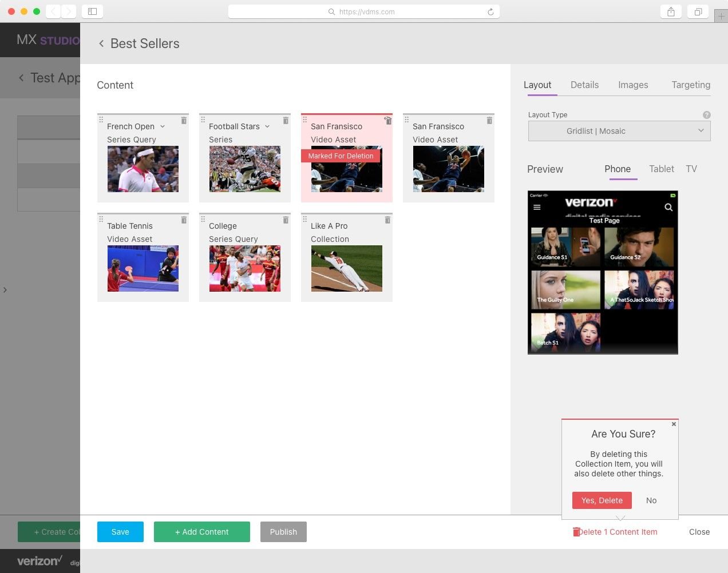
Task: Click the Betch S1 preview tile
Action: pyautogui.click(x=565, y=332)
